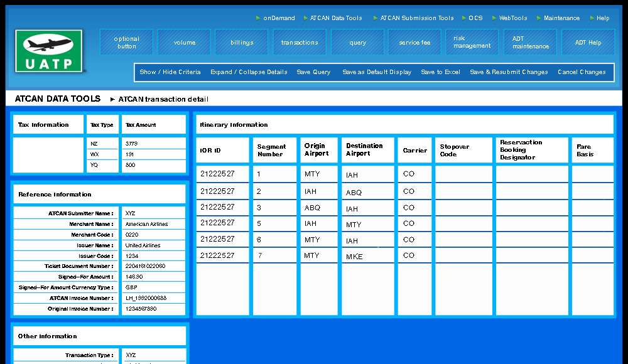Toggle Show / Hide Criteria
The image size is (628, 364).
point(170,72)
